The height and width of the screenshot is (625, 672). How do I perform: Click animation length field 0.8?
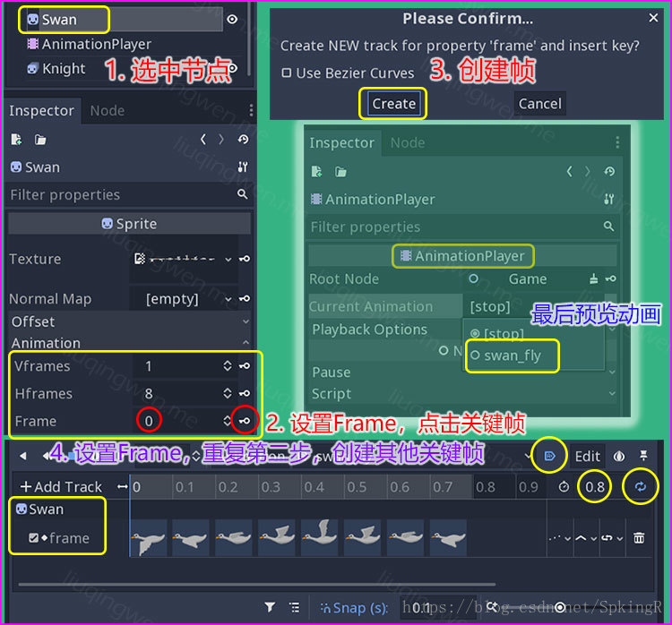point(594,487)
